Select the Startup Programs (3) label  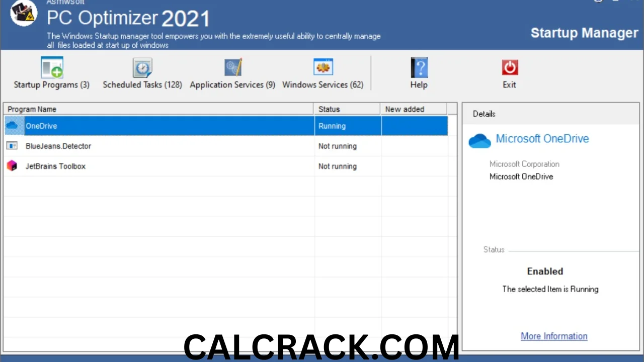[x=52, y=84]
